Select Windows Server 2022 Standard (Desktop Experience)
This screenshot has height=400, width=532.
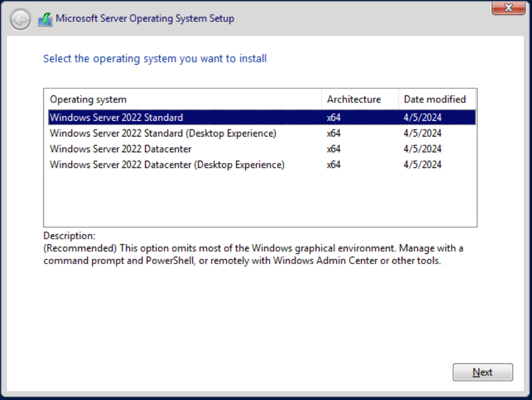point(163,133)
